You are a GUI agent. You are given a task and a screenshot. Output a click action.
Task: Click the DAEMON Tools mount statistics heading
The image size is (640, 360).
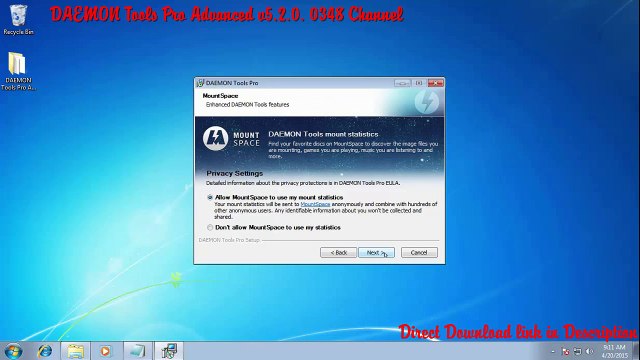[x=323, y=134]
